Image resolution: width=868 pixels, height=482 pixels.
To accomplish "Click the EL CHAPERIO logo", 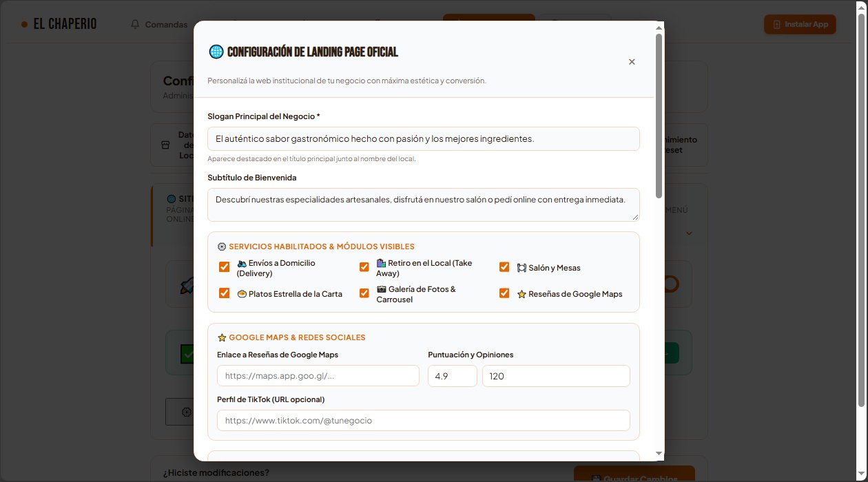I will (59, 24).
